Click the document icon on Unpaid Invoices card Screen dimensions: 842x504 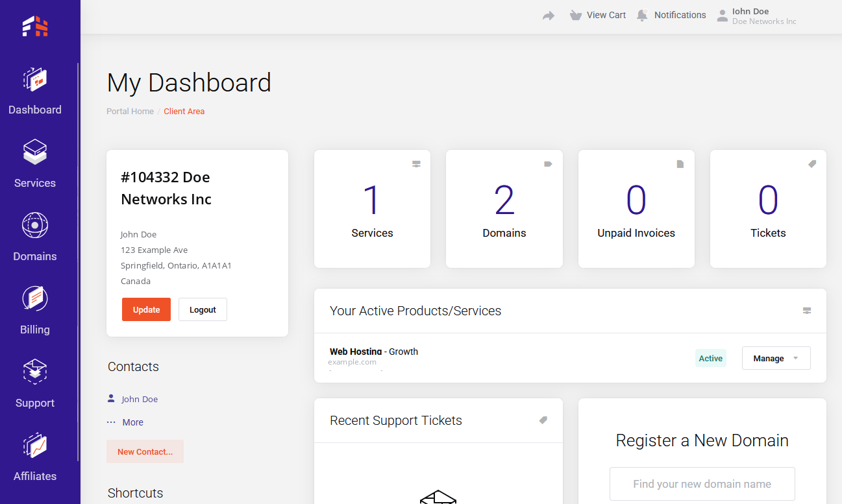680,164
